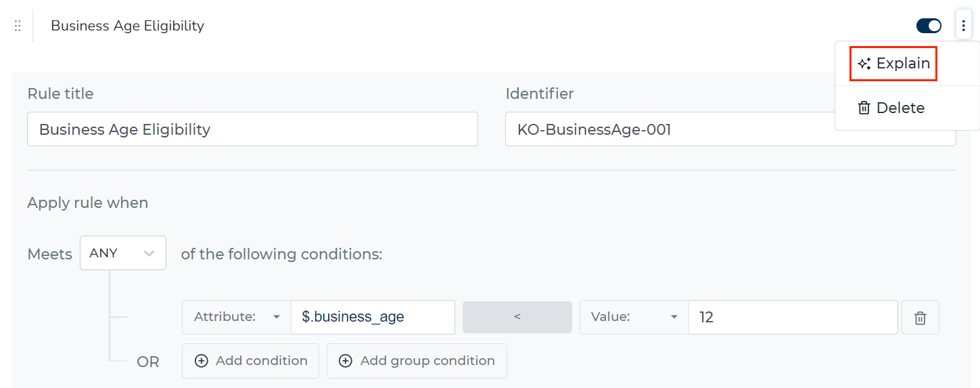Viewport: 980px width, 388px height.
Task: Toggle the Business Age Eligibility rule off
Action: pyautogui.click(x=929, y=26)
